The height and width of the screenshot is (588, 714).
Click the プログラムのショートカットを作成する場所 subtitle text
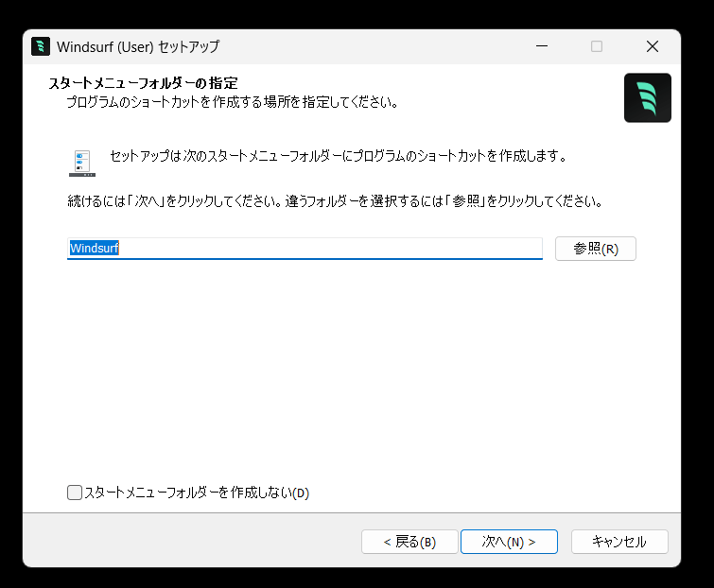click(233, 102)
